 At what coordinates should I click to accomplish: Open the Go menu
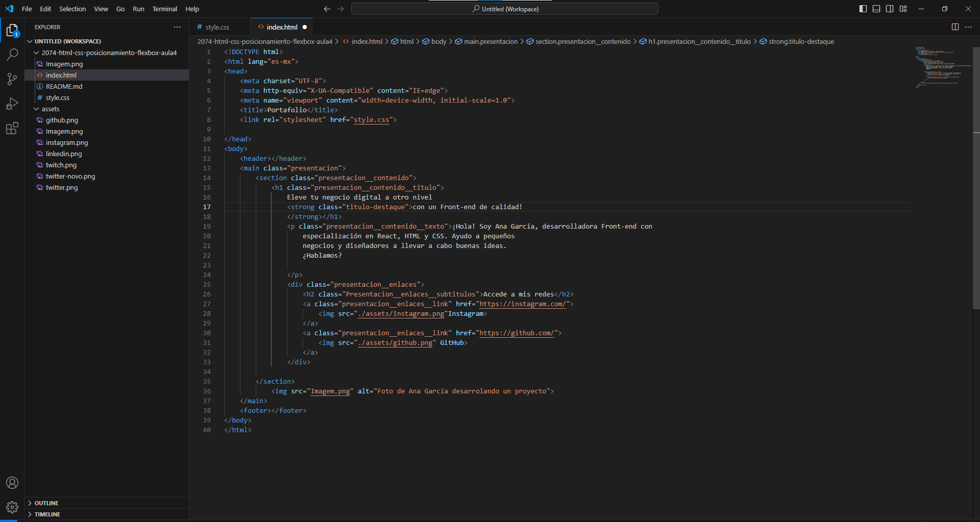(x=120, y=9)
